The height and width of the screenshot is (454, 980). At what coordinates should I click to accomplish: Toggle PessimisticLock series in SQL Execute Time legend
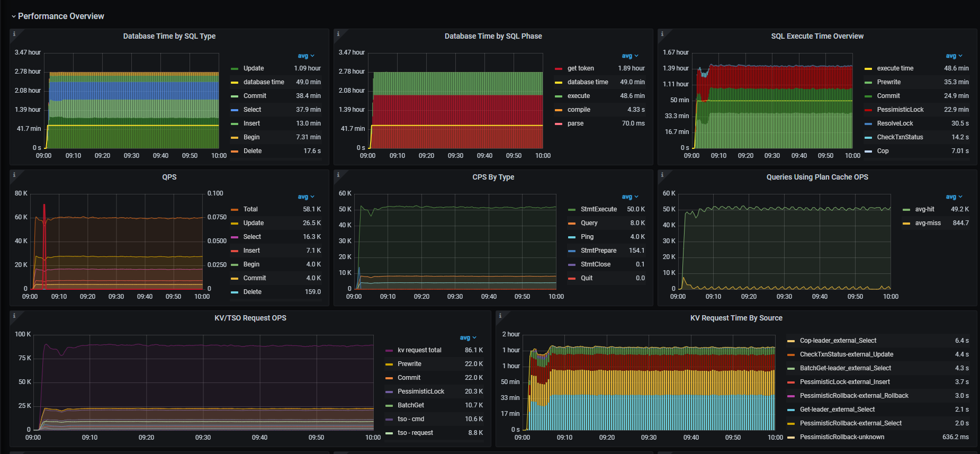pyautogui.click(x=900, y=110)
